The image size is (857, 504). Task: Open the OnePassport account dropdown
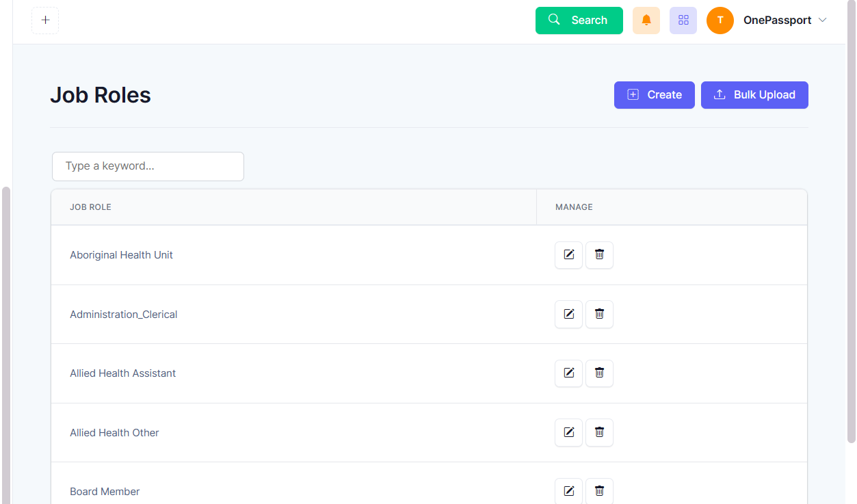785,21
